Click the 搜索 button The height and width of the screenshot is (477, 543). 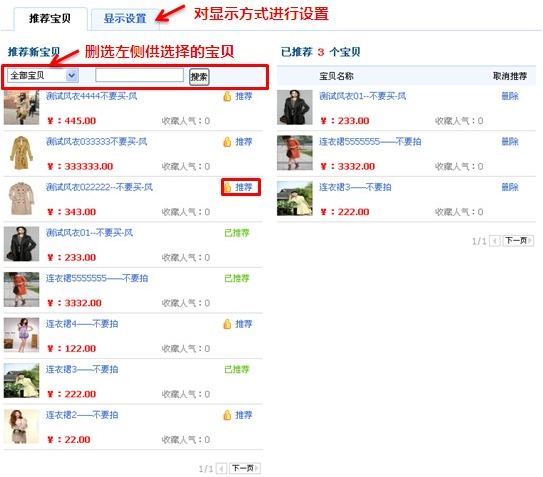199,77
